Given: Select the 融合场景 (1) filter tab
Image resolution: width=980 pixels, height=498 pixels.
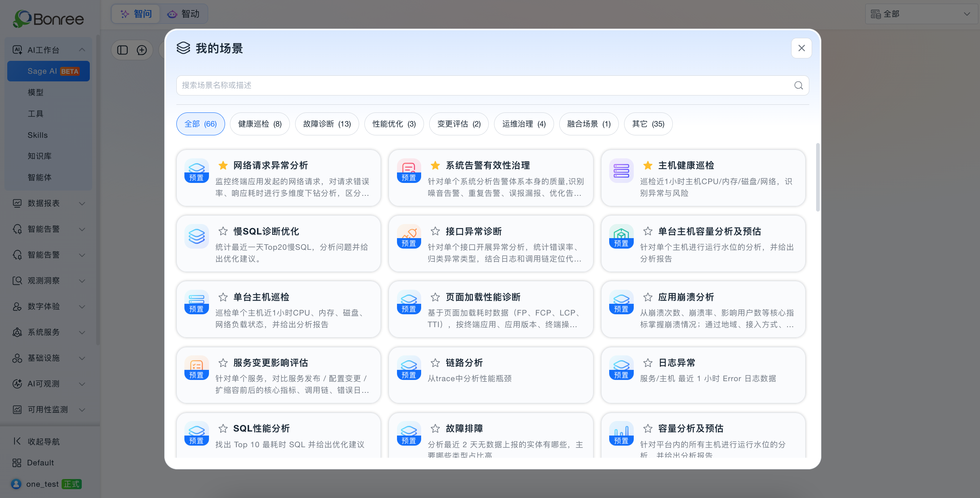Looking at the screenshot, I should point(589,124).
